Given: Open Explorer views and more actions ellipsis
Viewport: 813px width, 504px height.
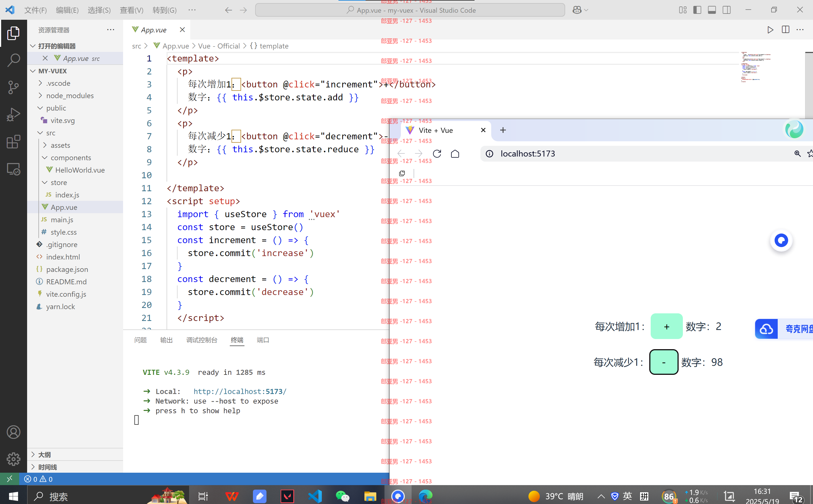Looking at the screenshot, I should tap(111, 30).
